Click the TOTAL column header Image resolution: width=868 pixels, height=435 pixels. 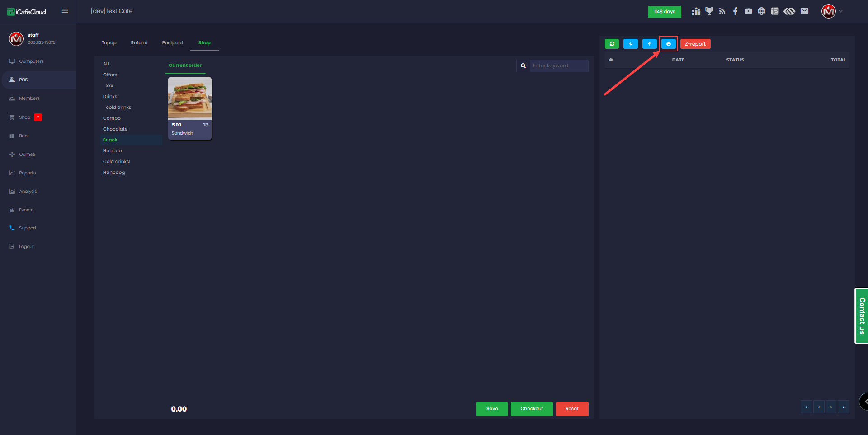pyautogui.click(x=838, y=60)
